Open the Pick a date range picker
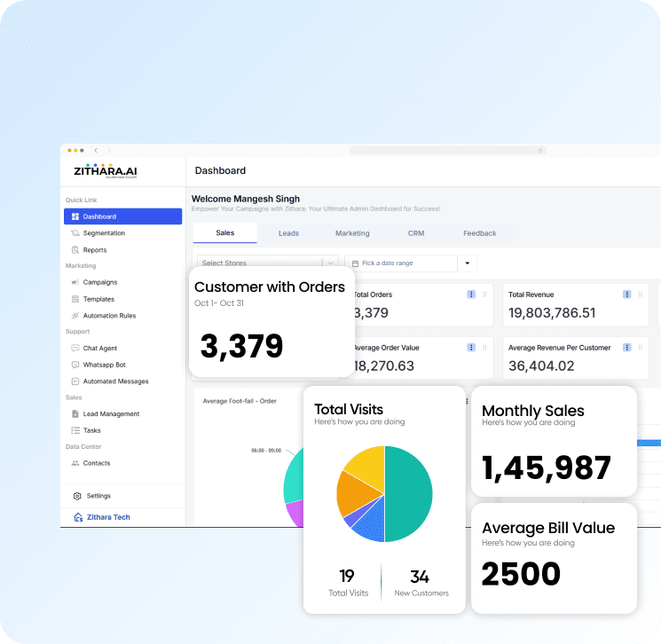 [400, 263]
